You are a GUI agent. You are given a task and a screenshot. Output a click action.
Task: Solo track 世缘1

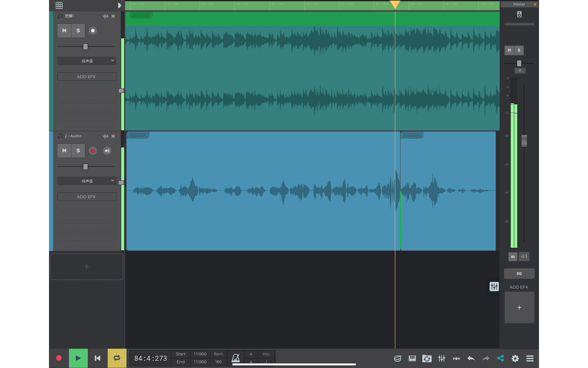point(78,31)
